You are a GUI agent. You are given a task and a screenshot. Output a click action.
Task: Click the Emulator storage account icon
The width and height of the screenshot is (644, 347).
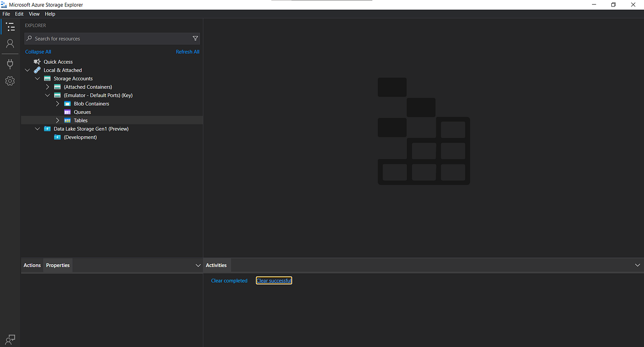tap(57, 95)
